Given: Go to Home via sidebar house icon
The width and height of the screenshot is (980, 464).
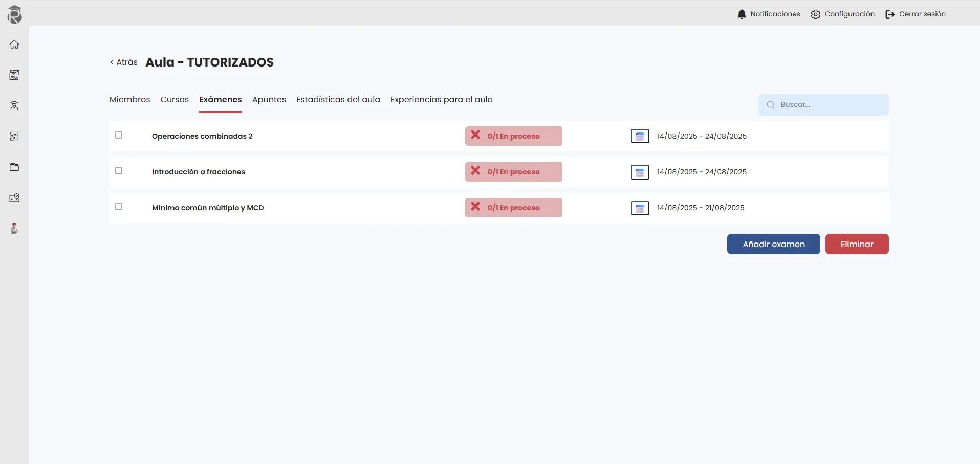Looking at the screenshot, I should [14, 45].
